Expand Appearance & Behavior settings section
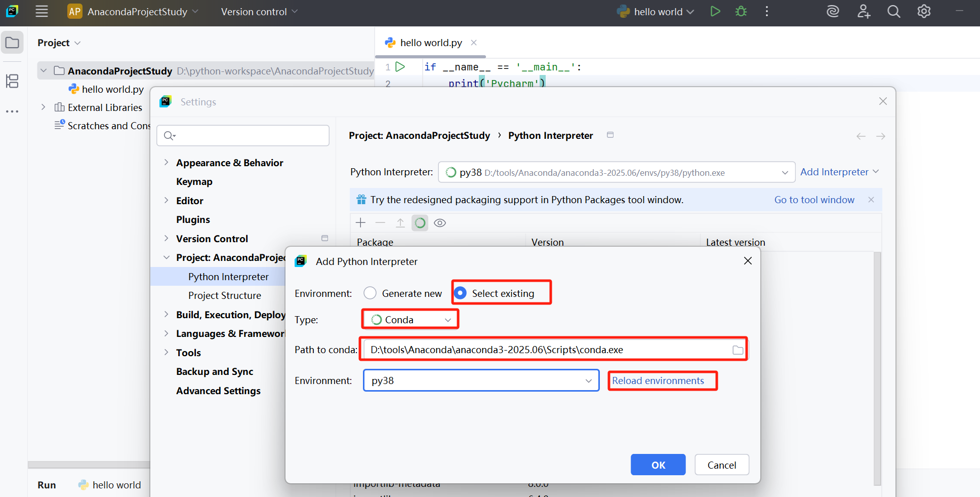 [166, 162]
